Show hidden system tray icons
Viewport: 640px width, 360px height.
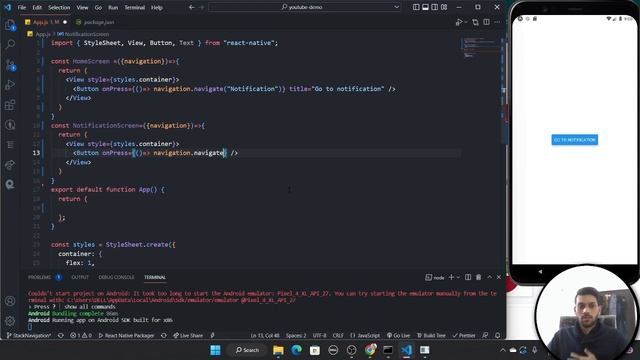point(503,350)
